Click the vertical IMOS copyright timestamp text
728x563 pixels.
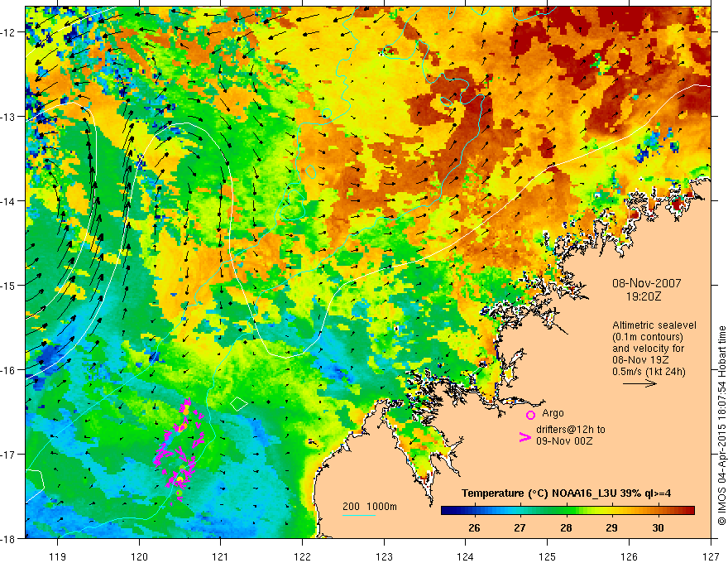coord(721,426)
